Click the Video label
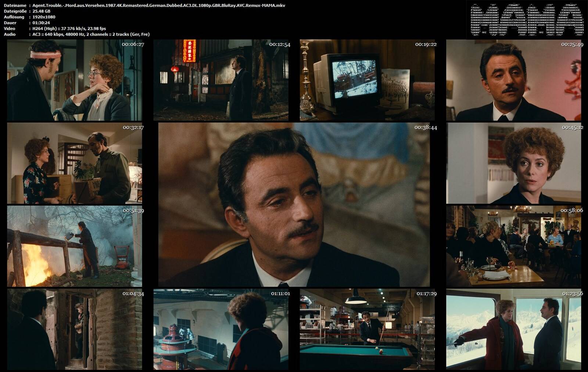 [x=10, y=29]
